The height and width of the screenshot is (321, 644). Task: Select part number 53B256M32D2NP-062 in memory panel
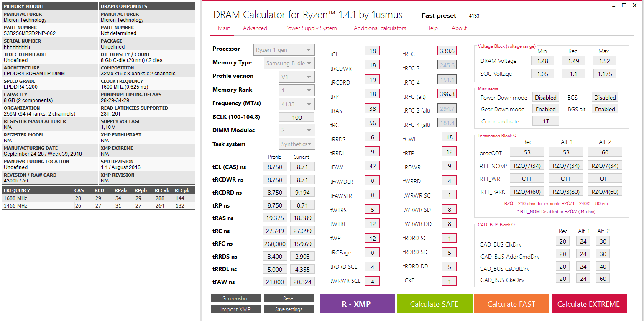pyautogui.click(x=30, y=33)
